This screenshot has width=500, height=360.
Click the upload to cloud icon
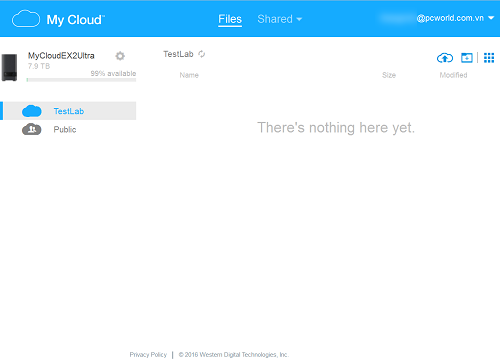tap(445, 58)
